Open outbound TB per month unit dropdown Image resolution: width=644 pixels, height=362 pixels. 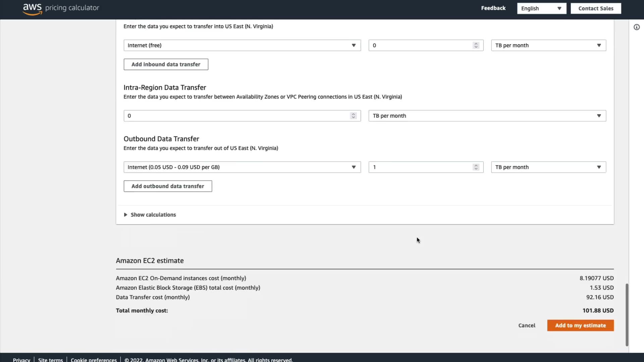[548, 167]
